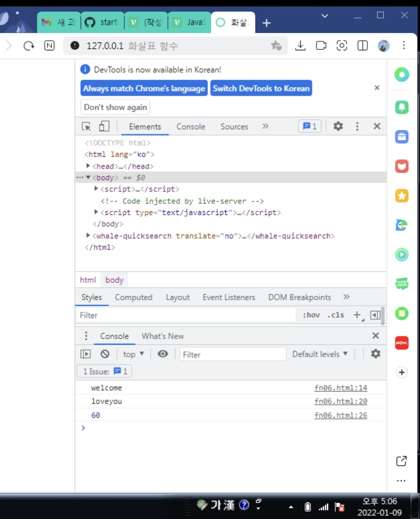The image size is (420, 519).
Task: Switch to What's New drawer tab
Action: pyautogui.click(x=163, y=336)
